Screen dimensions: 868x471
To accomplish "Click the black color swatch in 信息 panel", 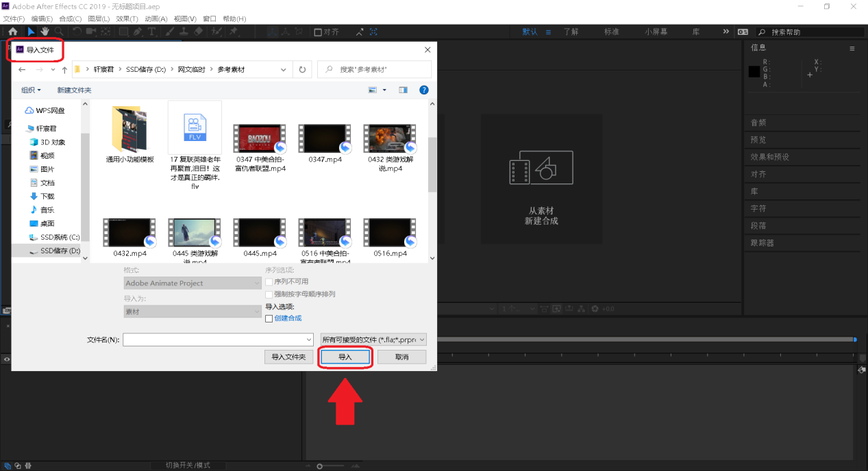I will click(x=754, y=71).
